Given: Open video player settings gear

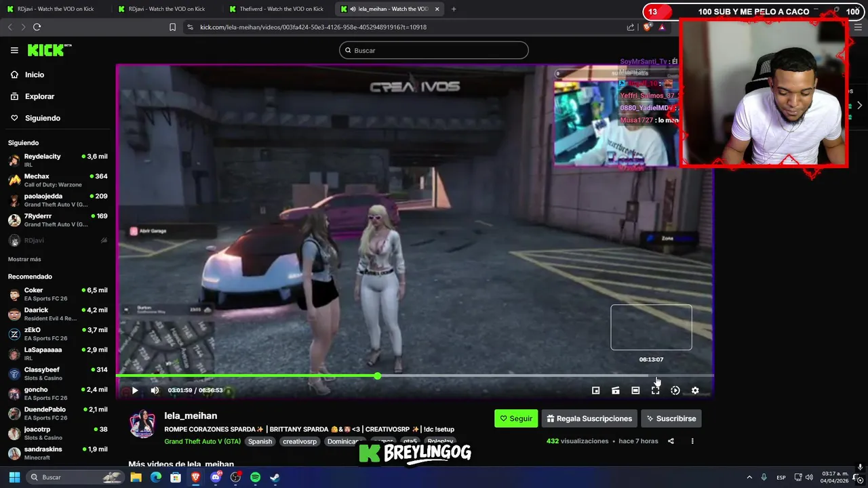Looking at the screenshot, I should point(695,390).
